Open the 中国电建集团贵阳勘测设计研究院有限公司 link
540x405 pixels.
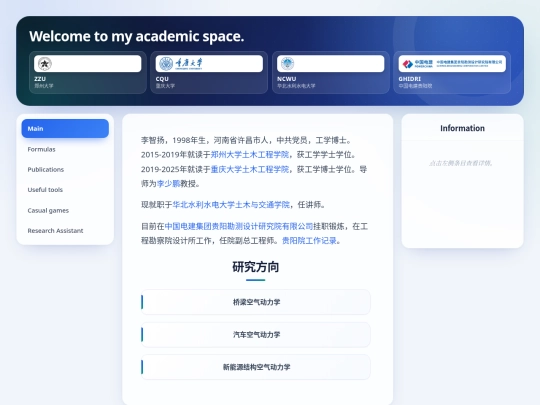click(239, 226)
